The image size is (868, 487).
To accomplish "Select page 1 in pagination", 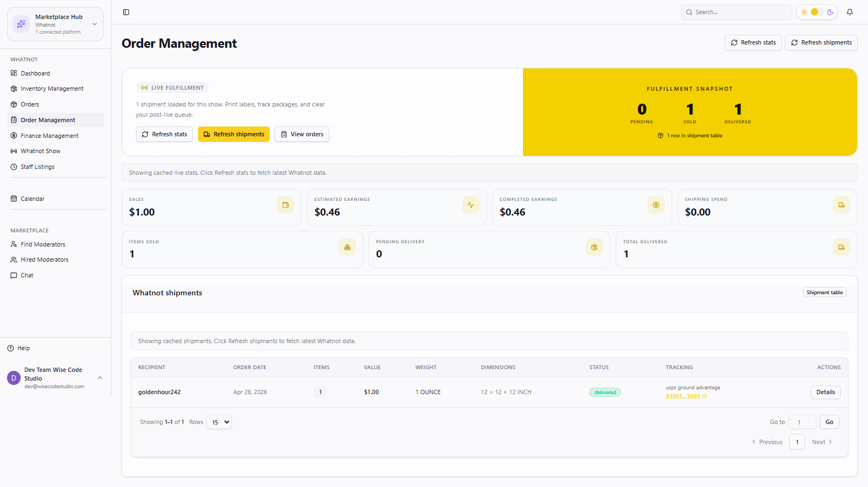I will point(797,442).
